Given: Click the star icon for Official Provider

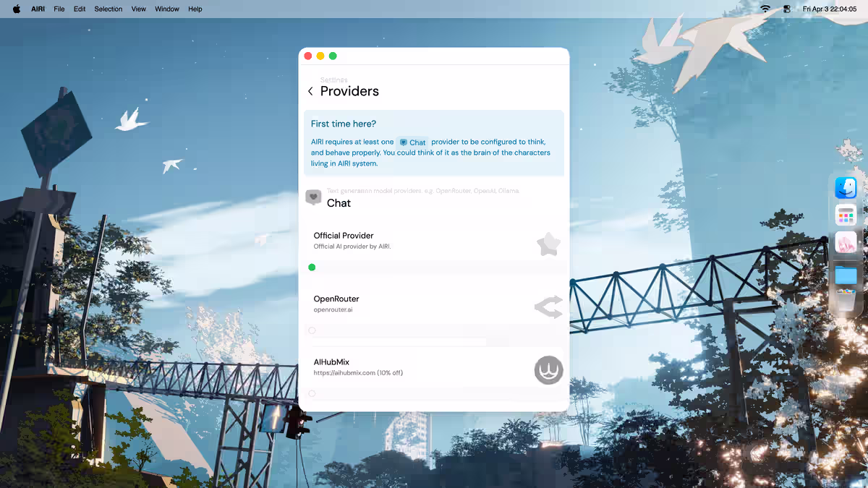Looking at the screenshot, I should [548, 244].
